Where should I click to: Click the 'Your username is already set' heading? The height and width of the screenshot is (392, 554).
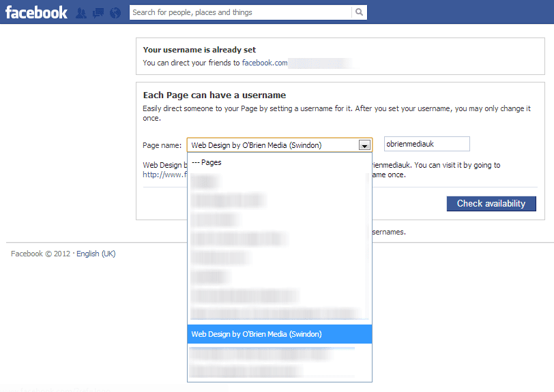(x=199, y=50)
